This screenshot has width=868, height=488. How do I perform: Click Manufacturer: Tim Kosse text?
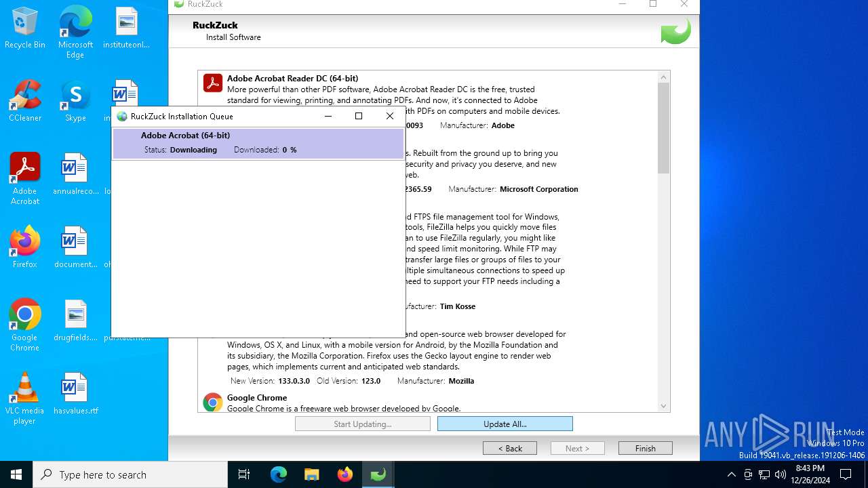[x=440, y=306]
